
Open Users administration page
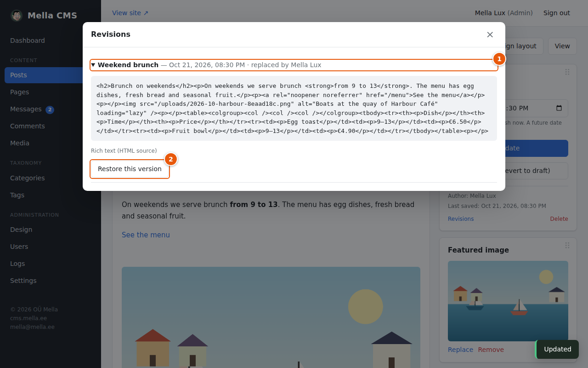[x=51, y=247]
